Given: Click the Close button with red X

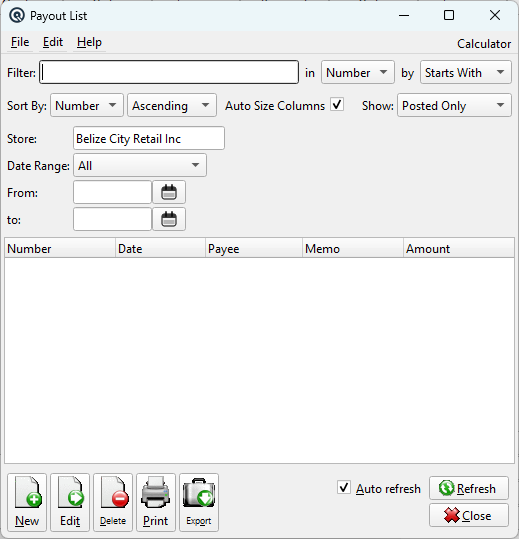Looking at the screenshot, I should tap(468, 515).
